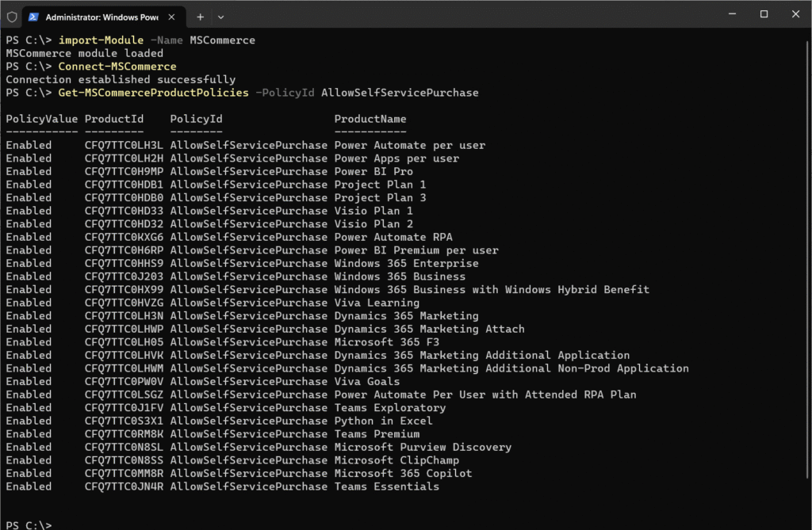The width and height of the screenshot is (812, 530).
Task: Close the Windows Terminal window
Action: pyautogui.click(x=795, y=14)
